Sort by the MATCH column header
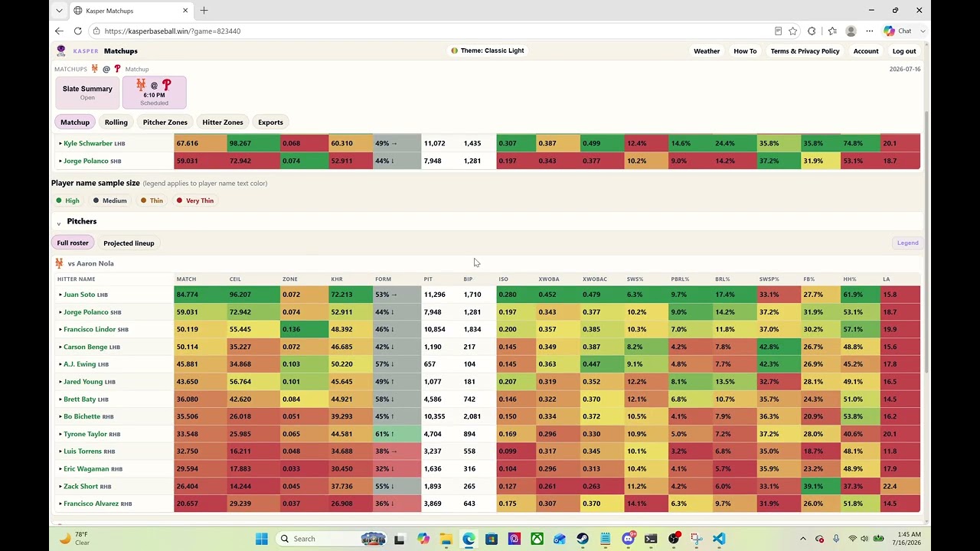980x551 pixels. [186, 279]
